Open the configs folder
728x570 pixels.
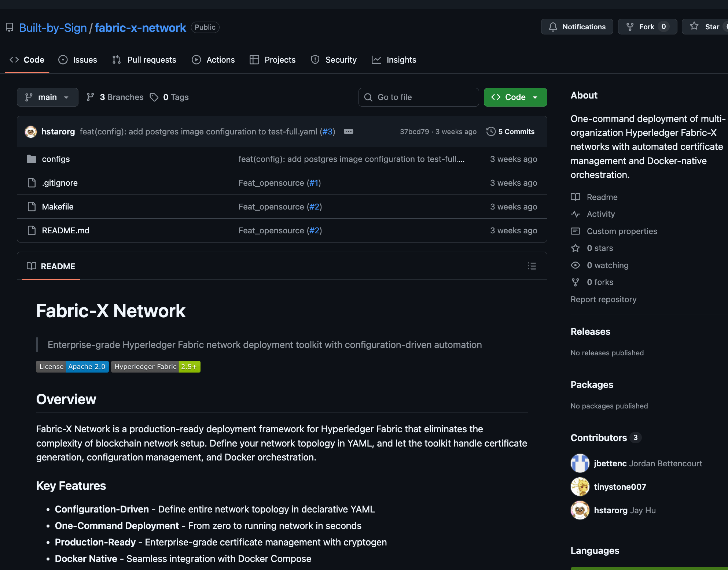(x=56, y=159)
